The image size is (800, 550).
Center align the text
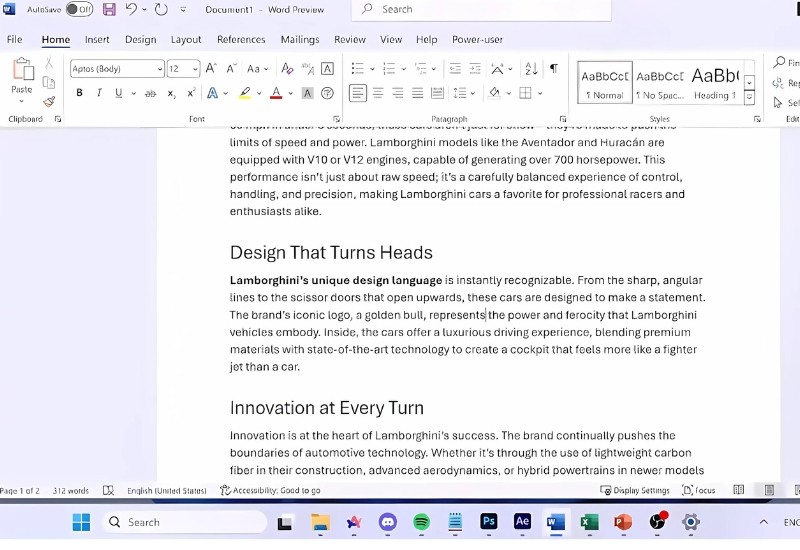[378, 93]
